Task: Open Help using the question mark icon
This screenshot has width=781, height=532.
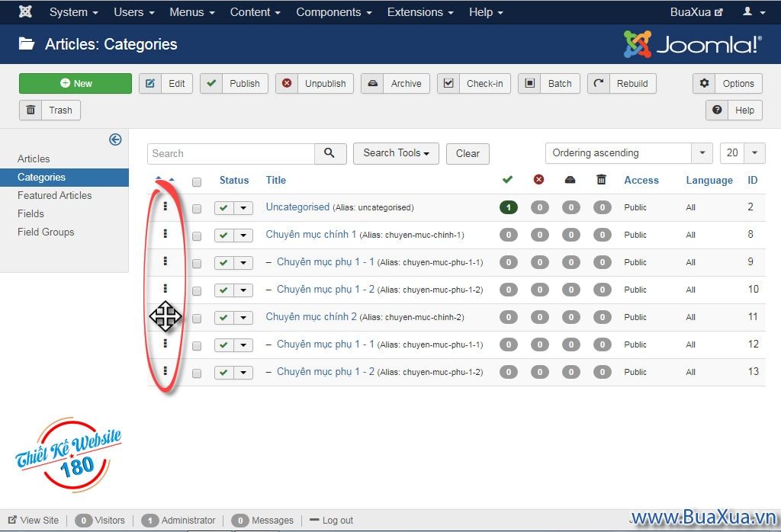Action: pyautogui.click(x=716, y=110)
